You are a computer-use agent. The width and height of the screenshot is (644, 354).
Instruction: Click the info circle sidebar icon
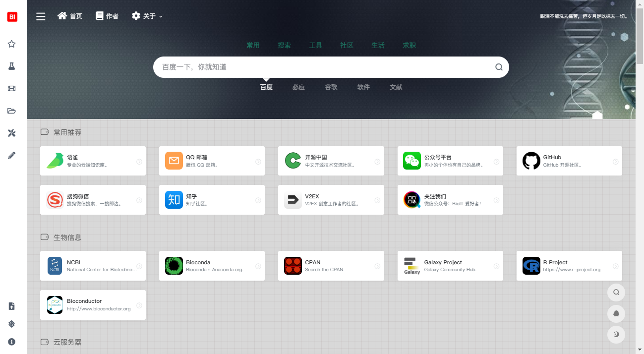[x=11, y=342]
